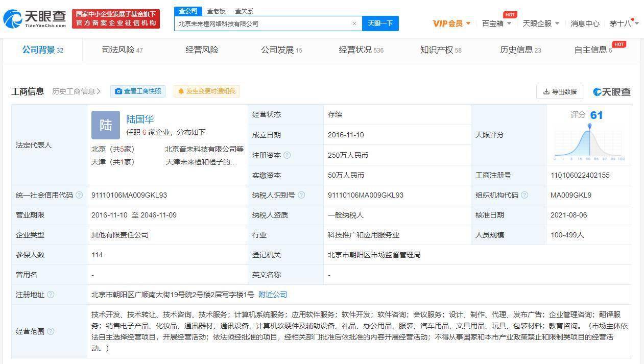644x364 pixels.
Task: Click the question mark icon beside 经营范围
Action: coord(50,331)
